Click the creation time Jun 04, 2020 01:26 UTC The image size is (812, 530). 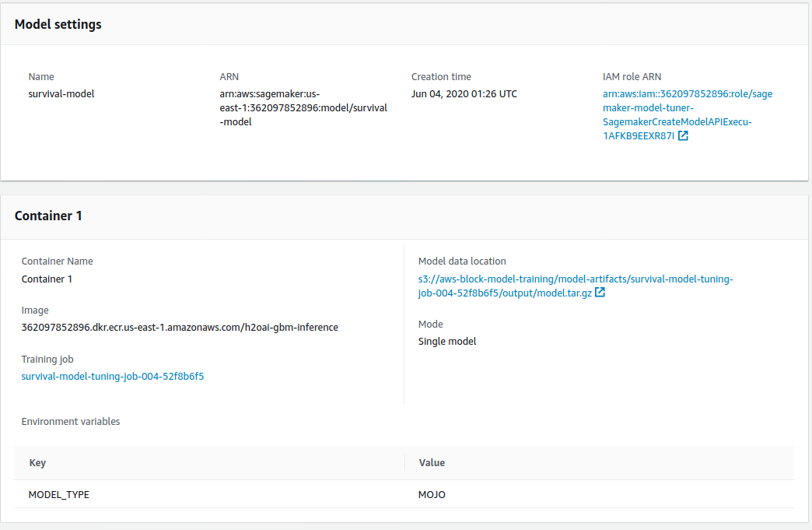pyautogui.click(x=464, y=93)
